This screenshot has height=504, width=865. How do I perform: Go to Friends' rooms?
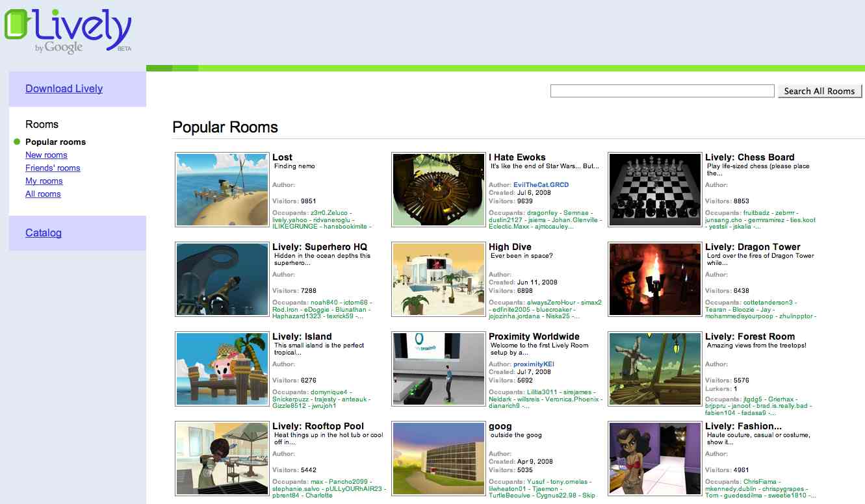coord(53,168)
